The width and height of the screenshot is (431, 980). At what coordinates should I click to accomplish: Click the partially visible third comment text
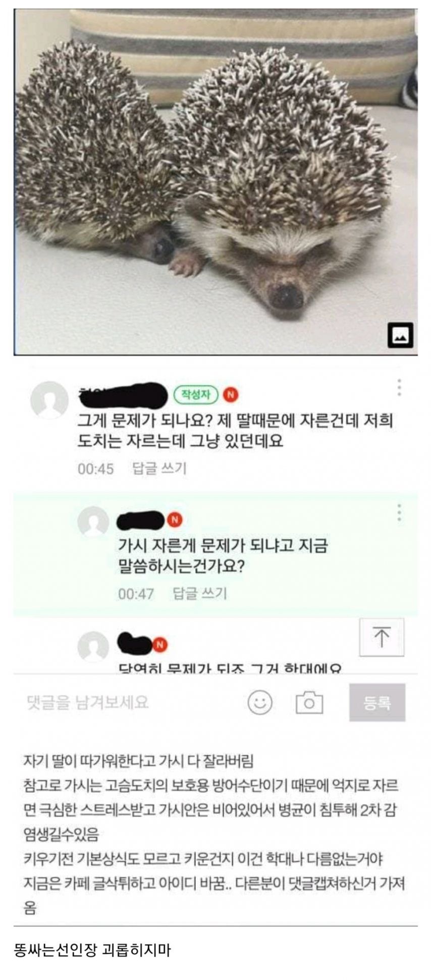(x=230, y=667)
